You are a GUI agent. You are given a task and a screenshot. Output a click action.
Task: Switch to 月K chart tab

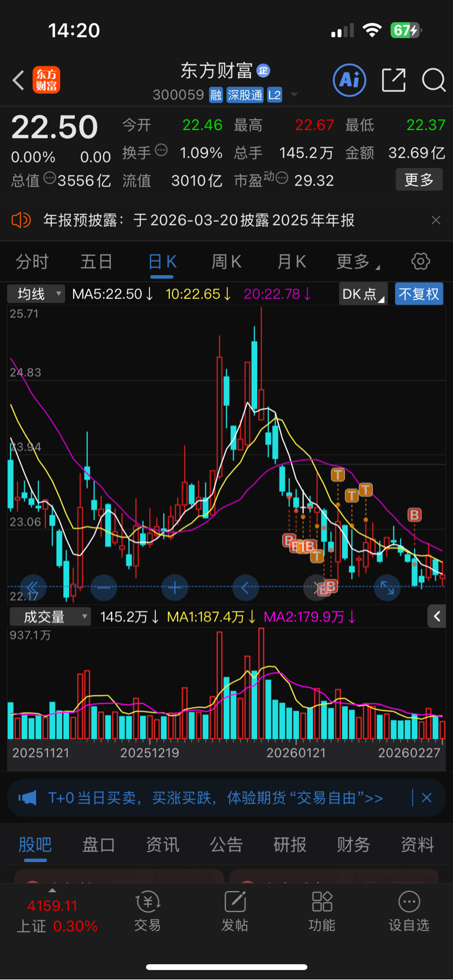point(291,262)
